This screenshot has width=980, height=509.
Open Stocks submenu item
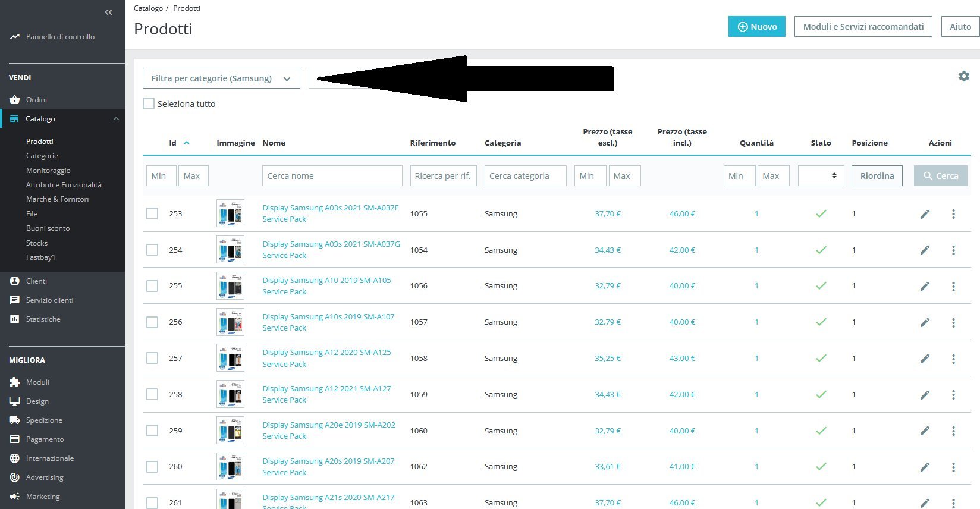[x=37, y=243]
